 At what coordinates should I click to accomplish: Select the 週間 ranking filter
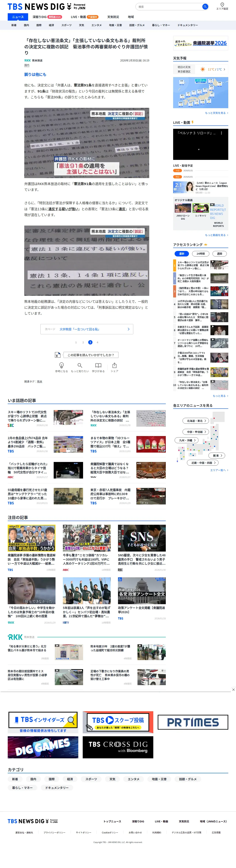click(219, 254)
